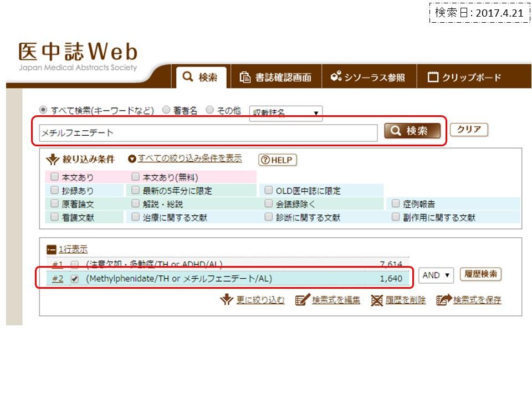Screen dimensions: 532x399
Task: Check the 会議録除く checkbox
Action: (268, 203)
